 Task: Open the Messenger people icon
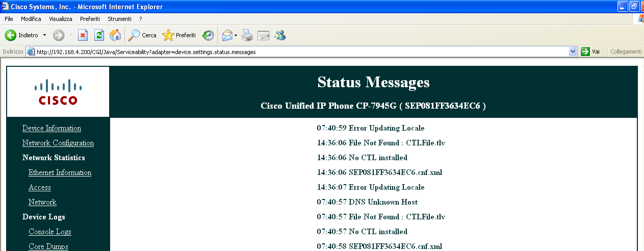(x=280, y=35)
